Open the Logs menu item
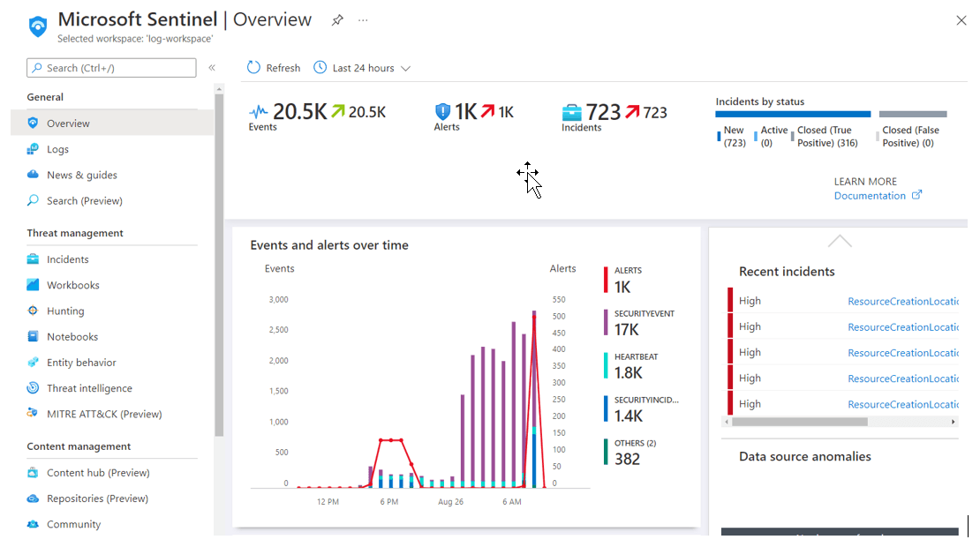980x547 pixels. [57, 149]
